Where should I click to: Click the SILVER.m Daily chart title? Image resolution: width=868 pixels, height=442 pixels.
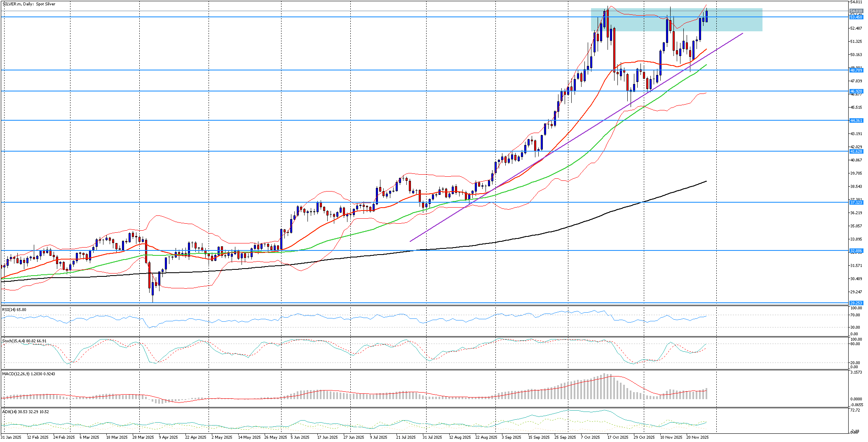29,4
